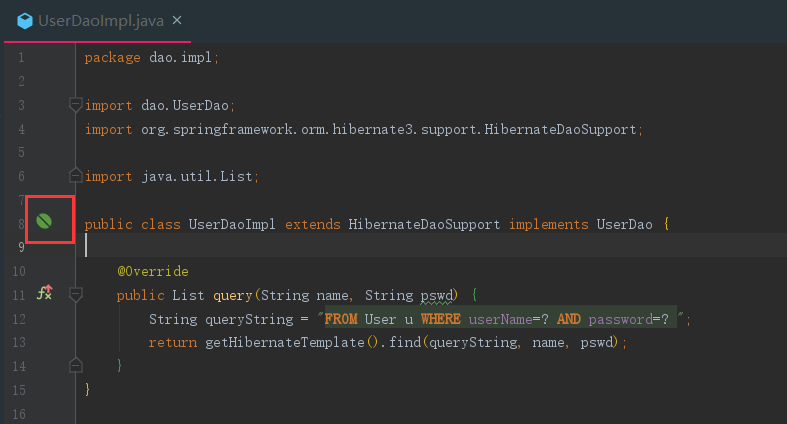Select the UserDaoImpl.java editor tab
The image size is (787, 424).
[98, 21]
